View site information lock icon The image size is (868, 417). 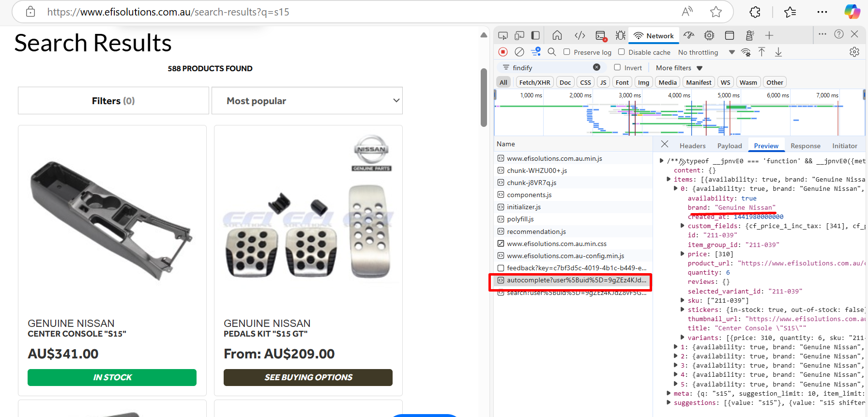(x=30, y=12)
